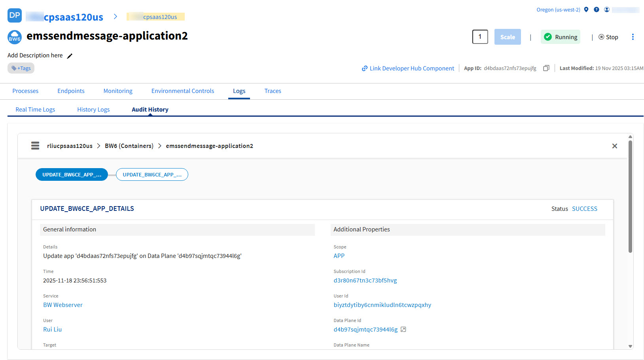Open the user profile icon
644x360 pixels.
(x=607, y=9)
